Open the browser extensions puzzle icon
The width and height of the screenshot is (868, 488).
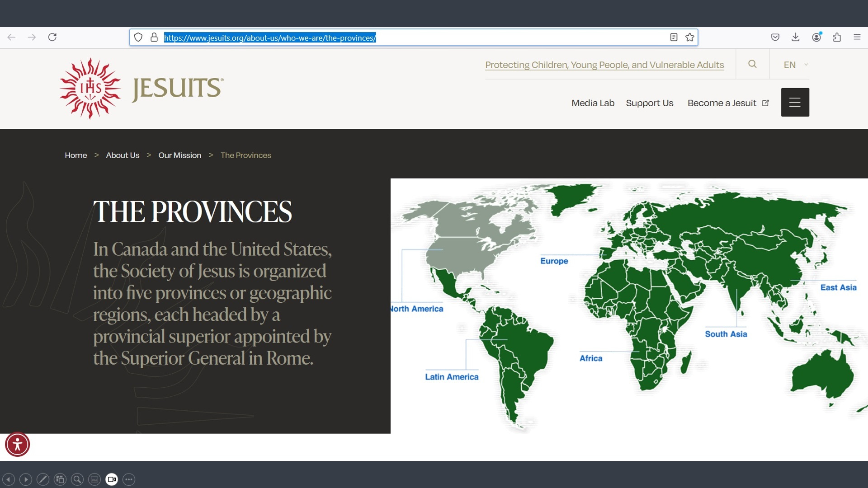[837, 37]
